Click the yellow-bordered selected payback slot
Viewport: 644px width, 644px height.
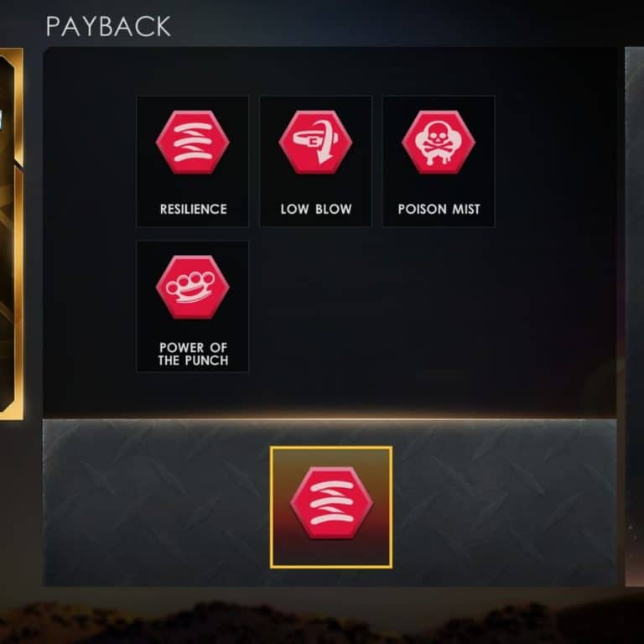click(x=331, y=507)
